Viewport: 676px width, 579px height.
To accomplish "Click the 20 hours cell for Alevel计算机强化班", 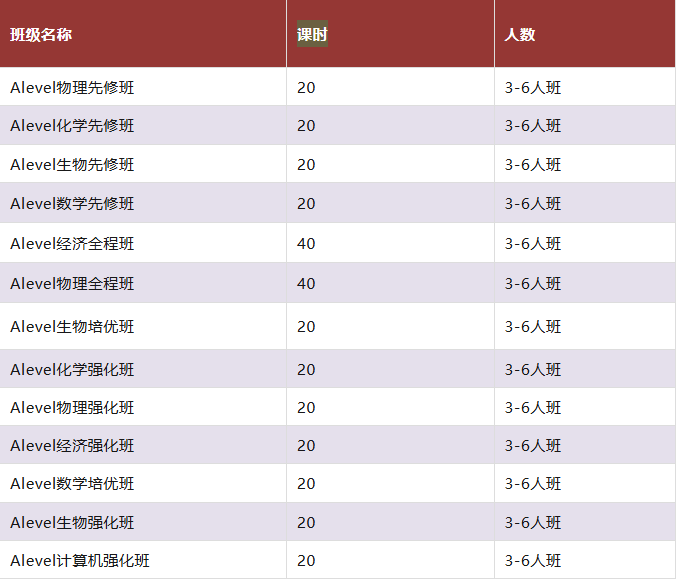I will click(306, 561).
